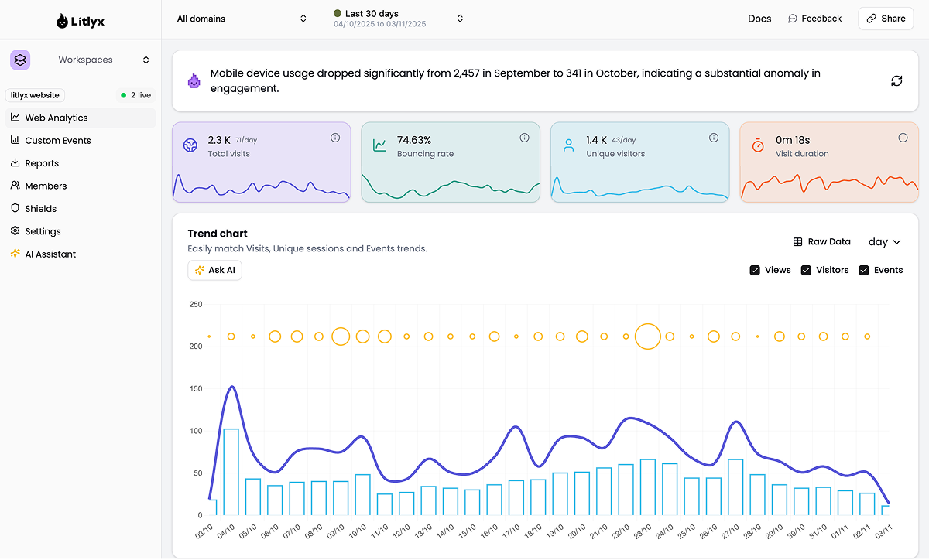Click the info icon on Total visits card

[335, 137]
